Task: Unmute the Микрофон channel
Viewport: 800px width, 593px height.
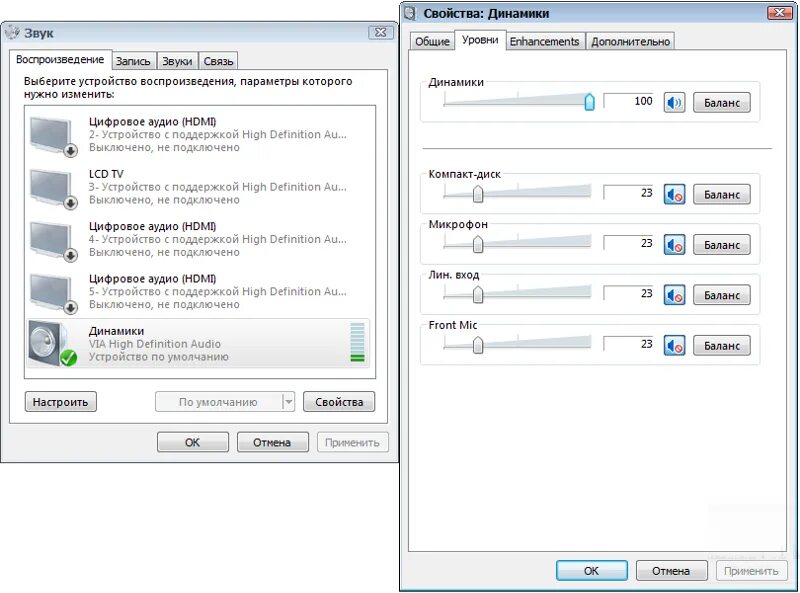Action: [674, 245]
